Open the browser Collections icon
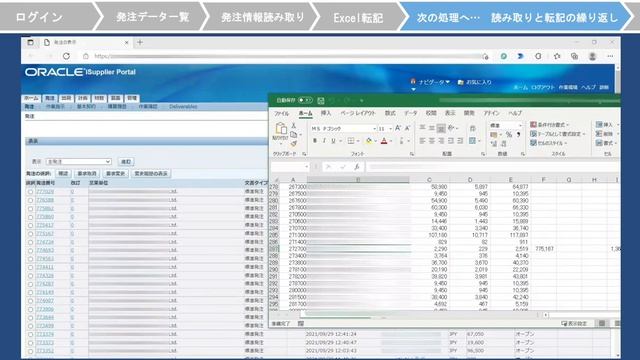Screen dimensions: 640x360 coord(574,56)
